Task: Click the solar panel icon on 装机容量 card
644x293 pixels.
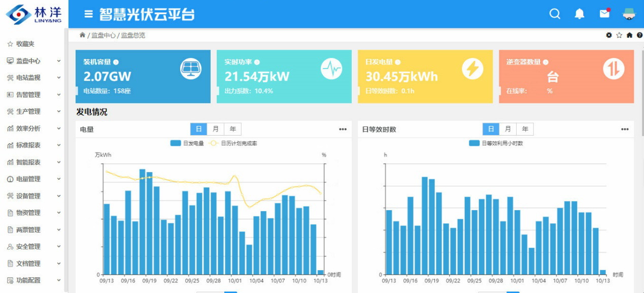Action: [x=191, y=69]
